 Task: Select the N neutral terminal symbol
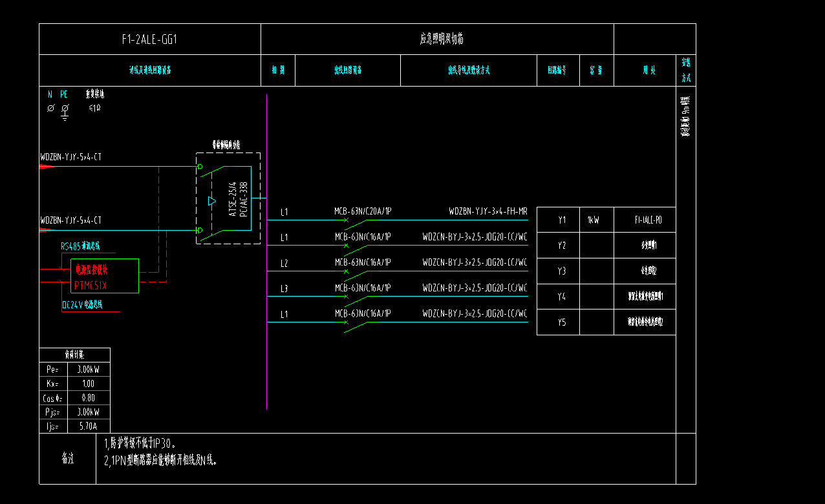click(x=50, y=109)
